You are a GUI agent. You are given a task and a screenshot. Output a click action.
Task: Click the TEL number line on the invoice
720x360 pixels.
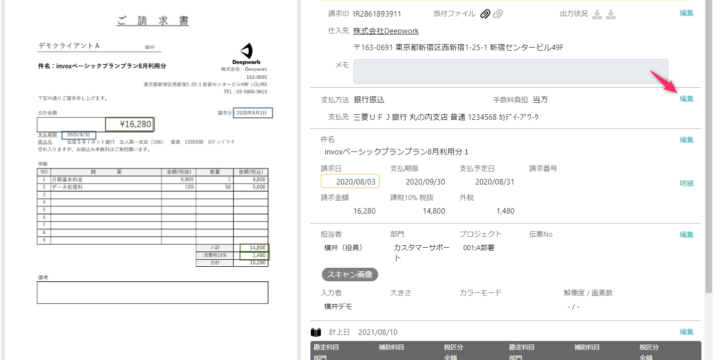245,92
